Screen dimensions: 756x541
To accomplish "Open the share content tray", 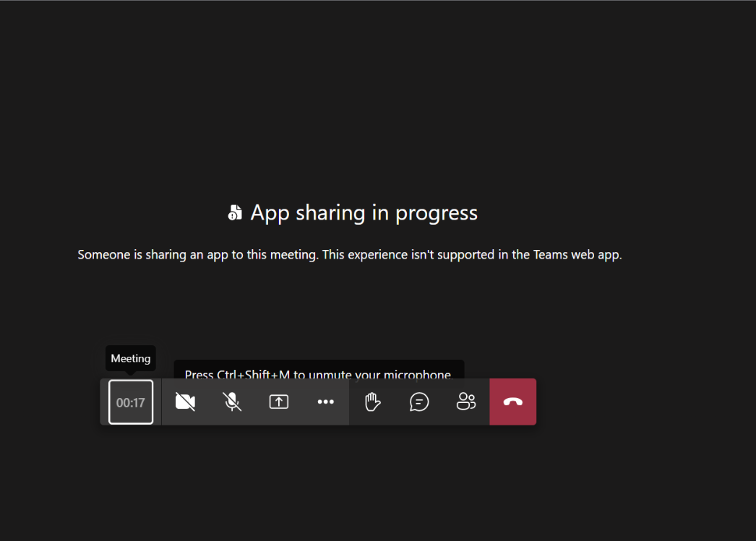I will click(x=279, y=402).
